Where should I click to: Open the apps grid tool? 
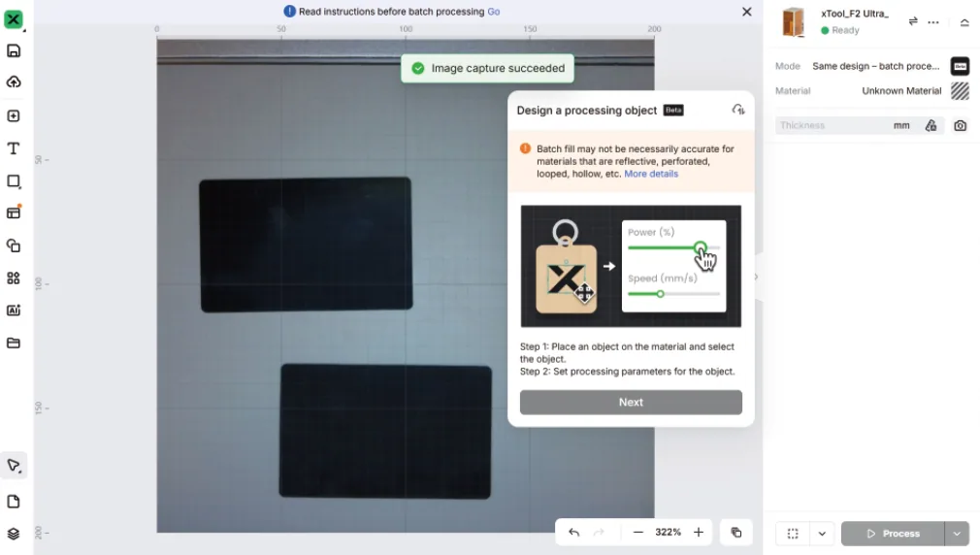click(x=14, y=278)
